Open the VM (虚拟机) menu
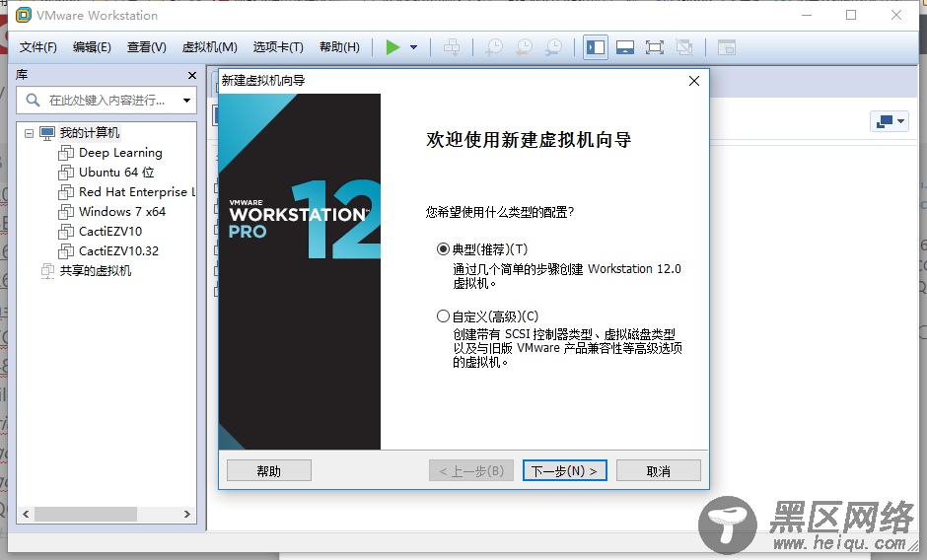The width and height of the screenshot is (927, 560). 209,47
